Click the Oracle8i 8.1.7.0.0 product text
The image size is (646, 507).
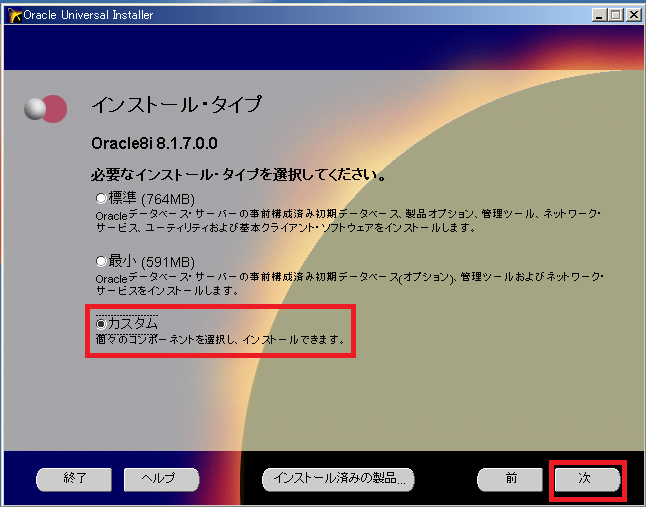[x=154, y=143]
